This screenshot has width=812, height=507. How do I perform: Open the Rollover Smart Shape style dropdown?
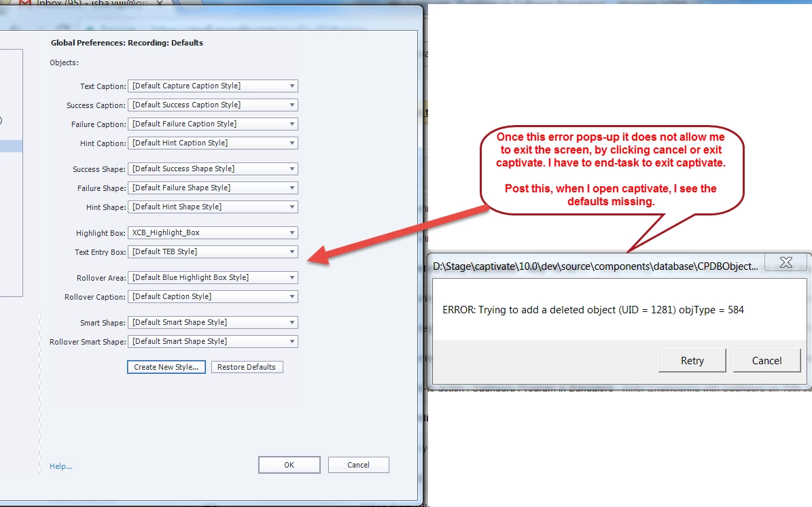(213, 342)
